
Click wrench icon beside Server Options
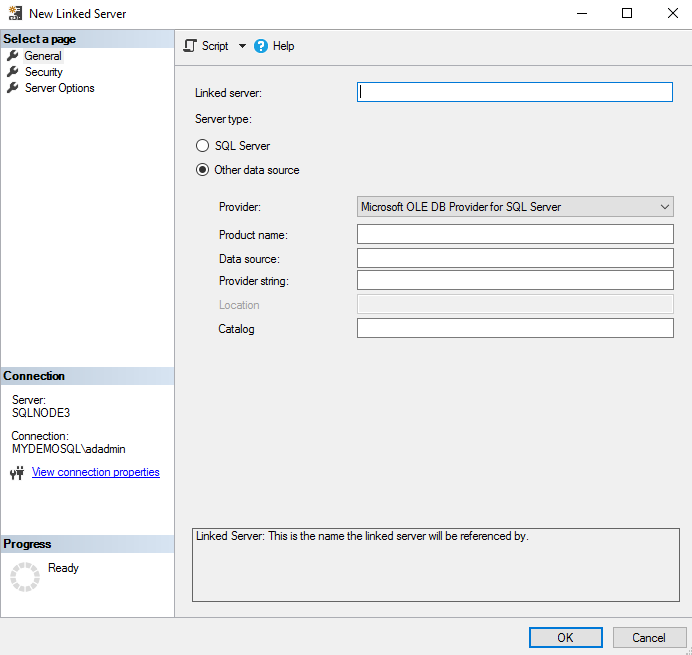click(13, 88)
